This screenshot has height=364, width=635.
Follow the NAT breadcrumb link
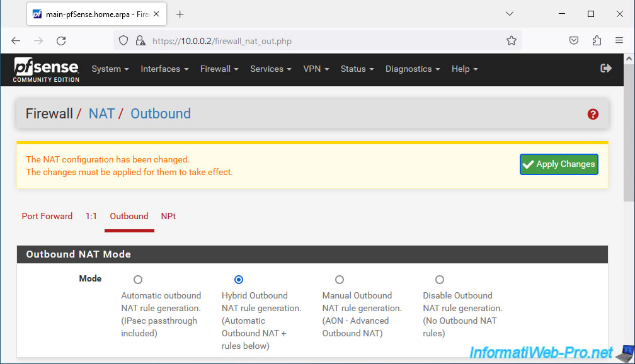(101, 114)
